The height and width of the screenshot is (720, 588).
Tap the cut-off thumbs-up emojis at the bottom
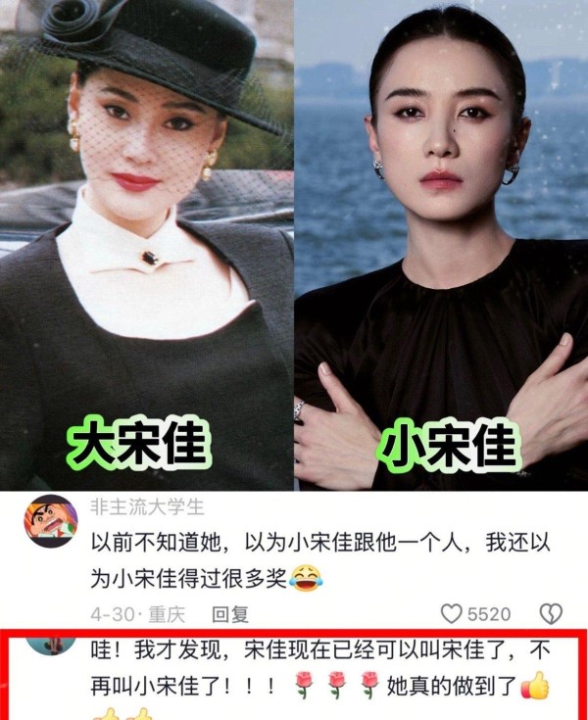[x=122, y=714]
